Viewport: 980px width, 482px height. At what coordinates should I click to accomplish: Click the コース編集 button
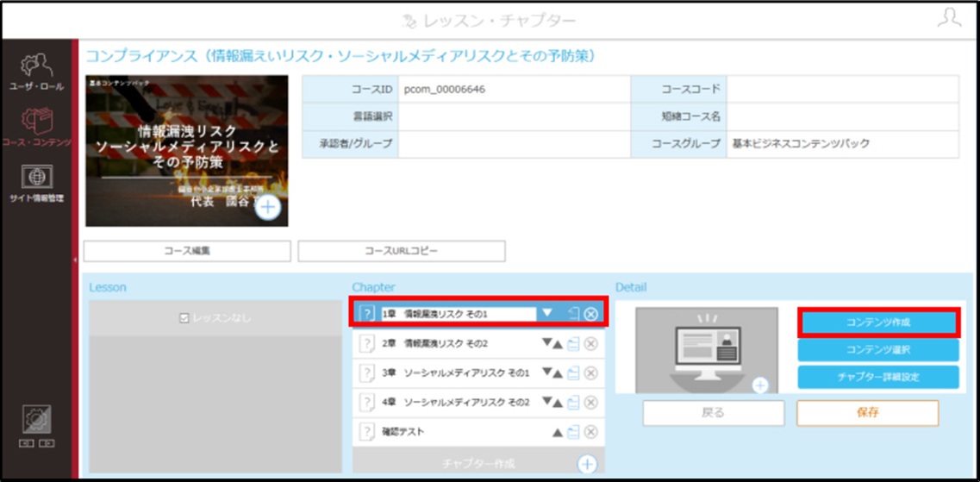[x=187, y=251]
